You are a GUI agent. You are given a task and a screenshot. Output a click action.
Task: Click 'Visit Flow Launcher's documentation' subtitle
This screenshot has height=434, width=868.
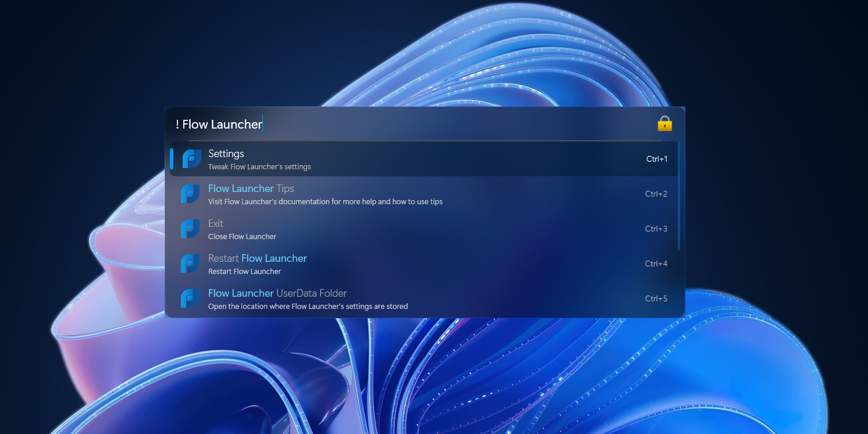click(x=325, y=202)
